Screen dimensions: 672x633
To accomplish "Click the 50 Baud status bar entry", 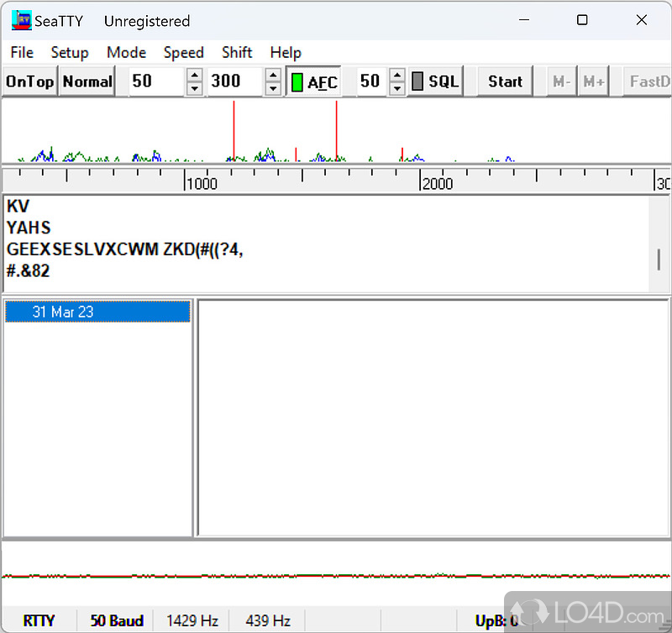I will 117,620.
